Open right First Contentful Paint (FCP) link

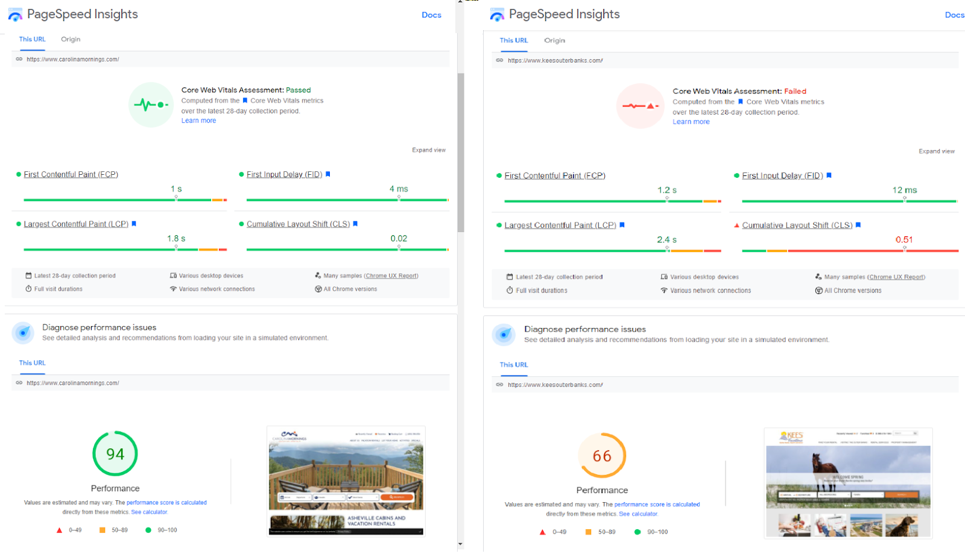(x=555, y=175)
